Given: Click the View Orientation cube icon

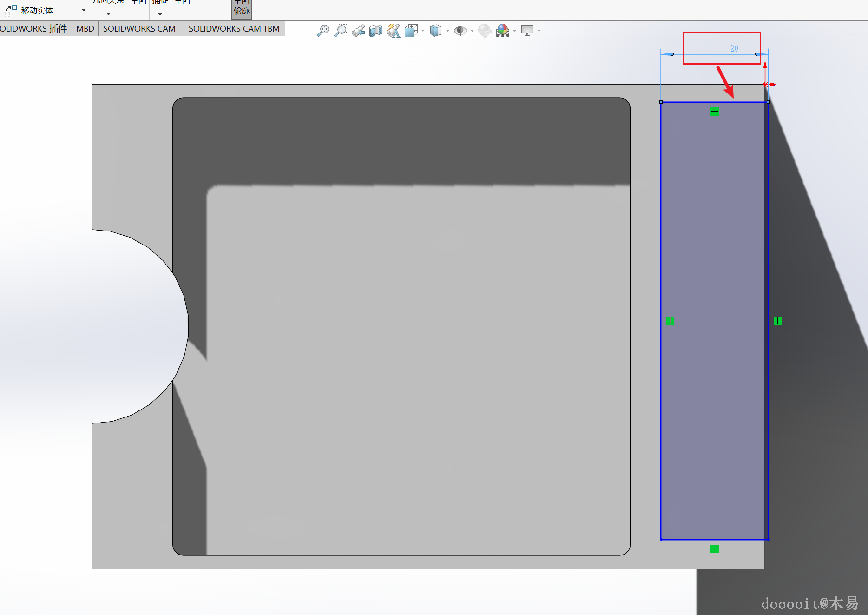Looking at the screenshot, I should click(x=411, y=31).
